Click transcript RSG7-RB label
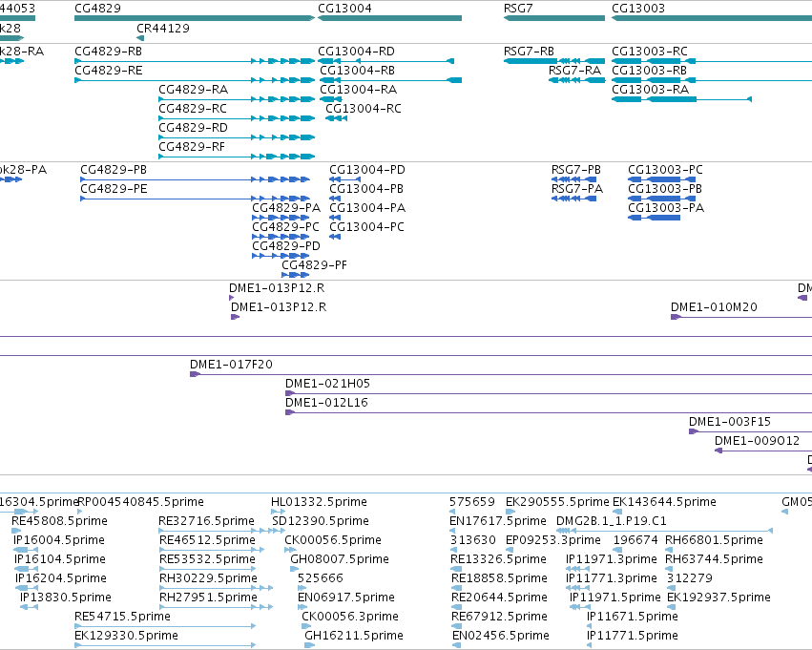 529,52
